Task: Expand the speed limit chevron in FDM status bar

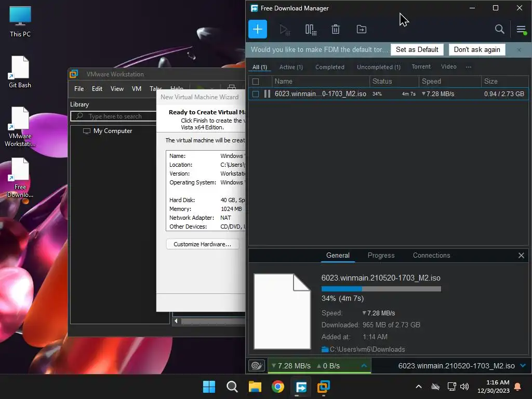Action: pyautogui.click(x=364, y=366)
